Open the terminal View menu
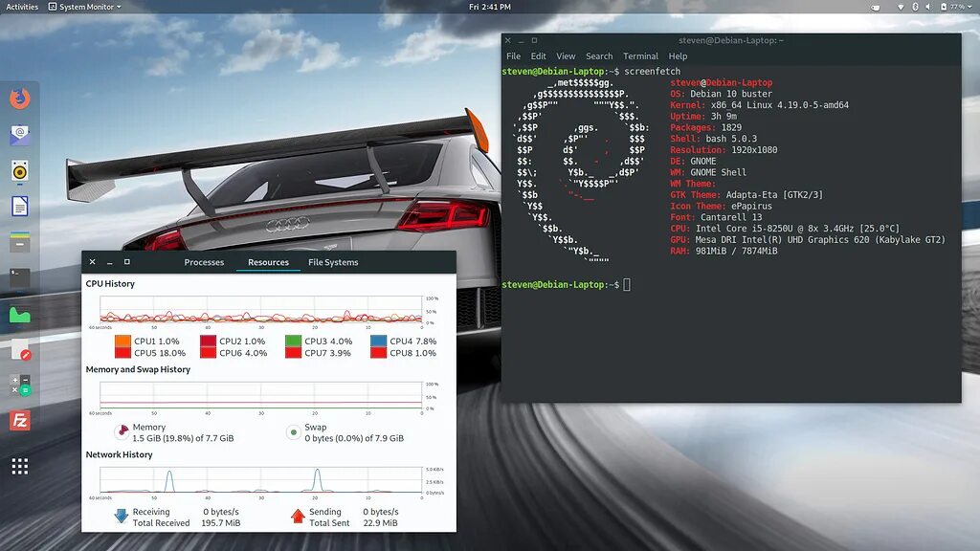This screenshot has width=980, height=551. pyautogui.click(x=566, y=56)
